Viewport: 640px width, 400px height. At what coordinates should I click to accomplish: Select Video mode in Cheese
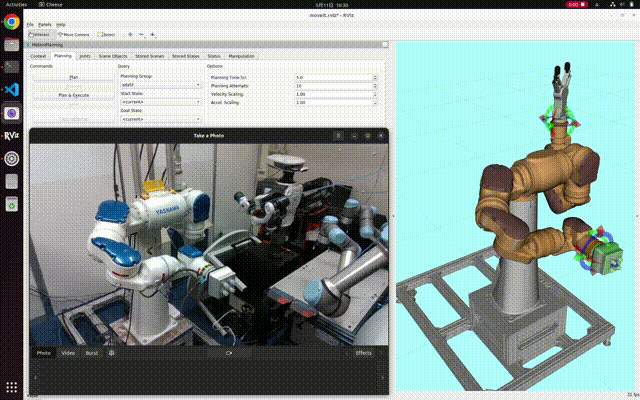tap(68, 353)
